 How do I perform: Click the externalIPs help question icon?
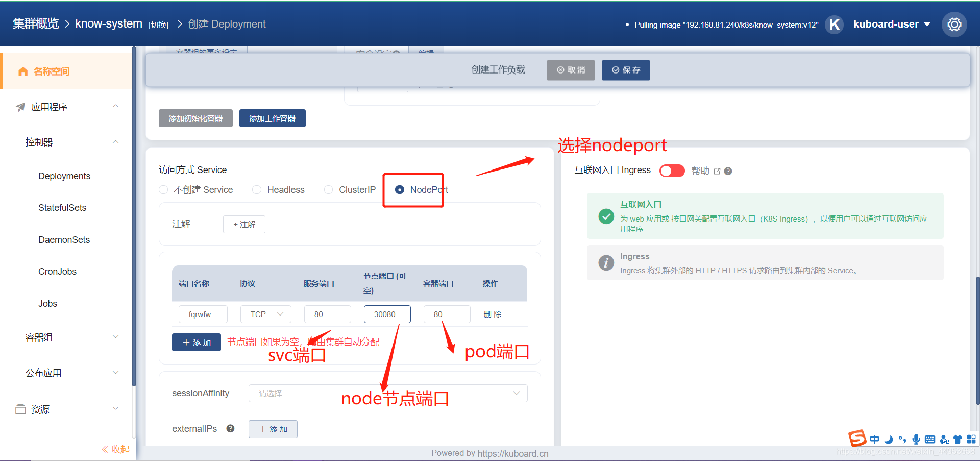coord(230,428)
